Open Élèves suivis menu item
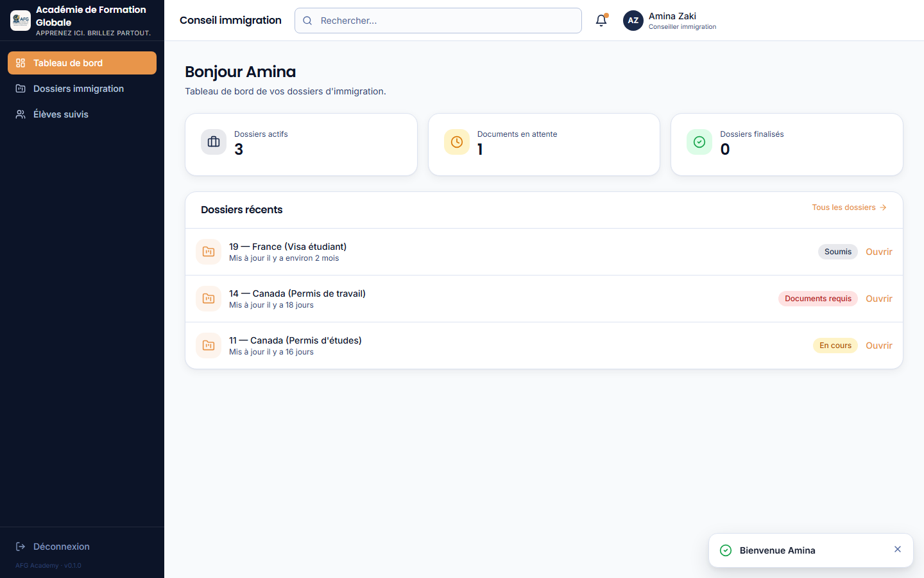The image size is (924, 578). click(82, 114)
